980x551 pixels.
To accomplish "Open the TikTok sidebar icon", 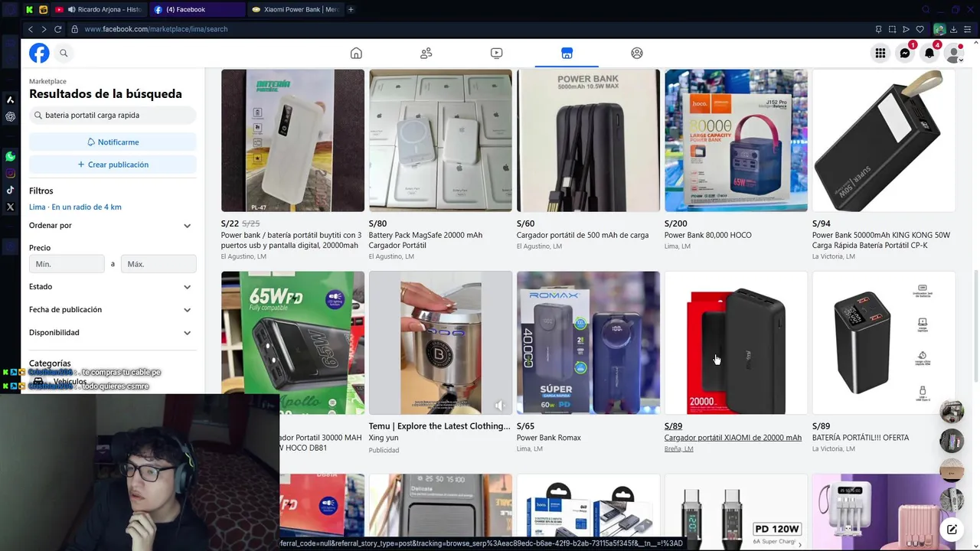I will 10,191.
